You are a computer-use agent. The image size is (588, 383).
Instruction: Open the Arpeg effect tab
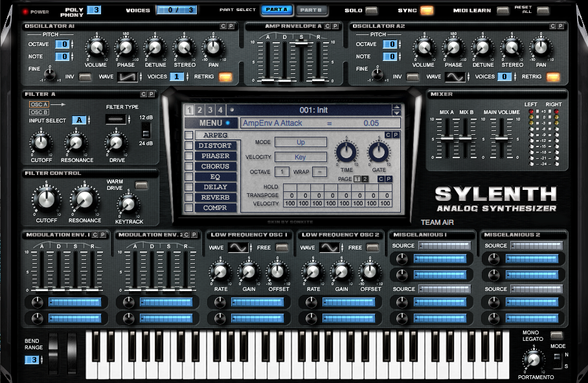[x=215, y=135]
